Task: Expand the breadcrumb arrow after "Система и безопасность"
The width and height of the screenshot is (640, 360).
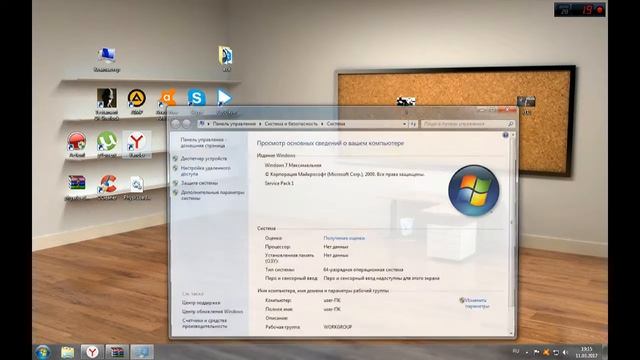Action: click(x=322, y=124)
